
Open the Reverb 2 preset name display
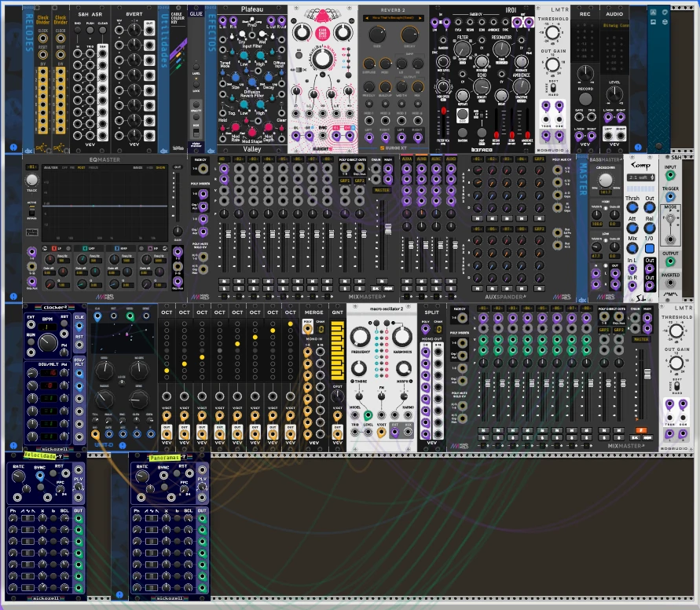coord(393,18)
